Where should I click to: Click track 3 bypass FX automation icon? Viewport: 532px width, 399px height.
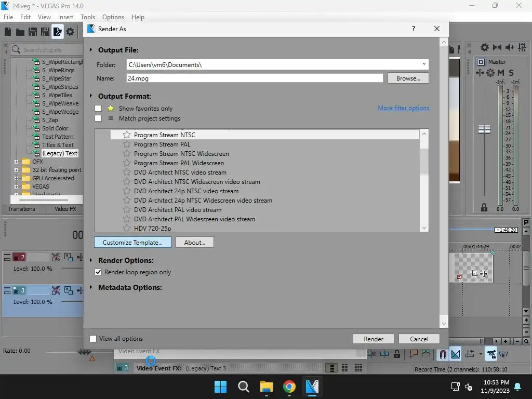pyautogui.click(x=56, y=290)
